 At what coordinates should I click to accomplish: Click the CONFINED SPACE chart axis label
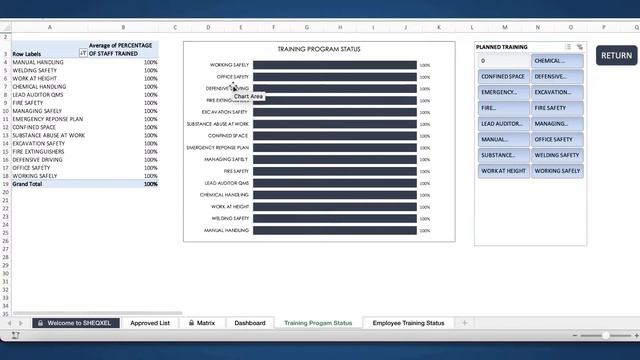228,136
